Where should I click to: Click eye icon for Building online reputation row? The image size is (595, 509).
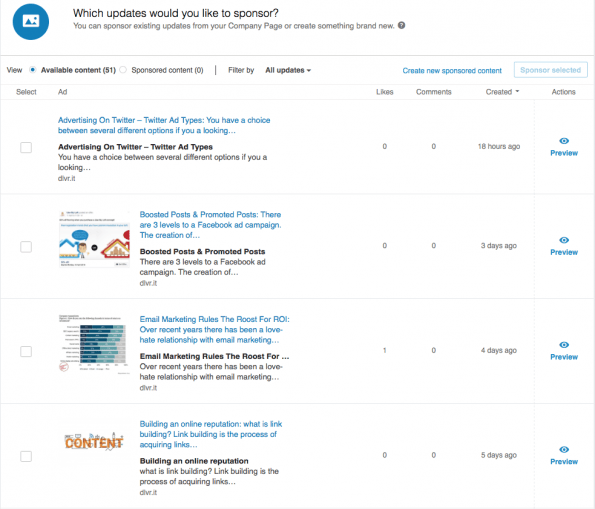pos(564,449)
